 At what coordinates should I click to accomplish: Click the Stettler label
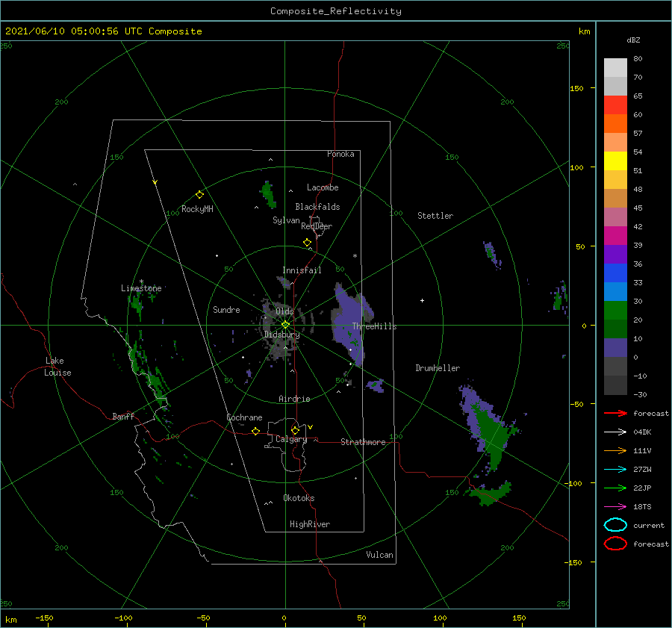pos(435,216)
